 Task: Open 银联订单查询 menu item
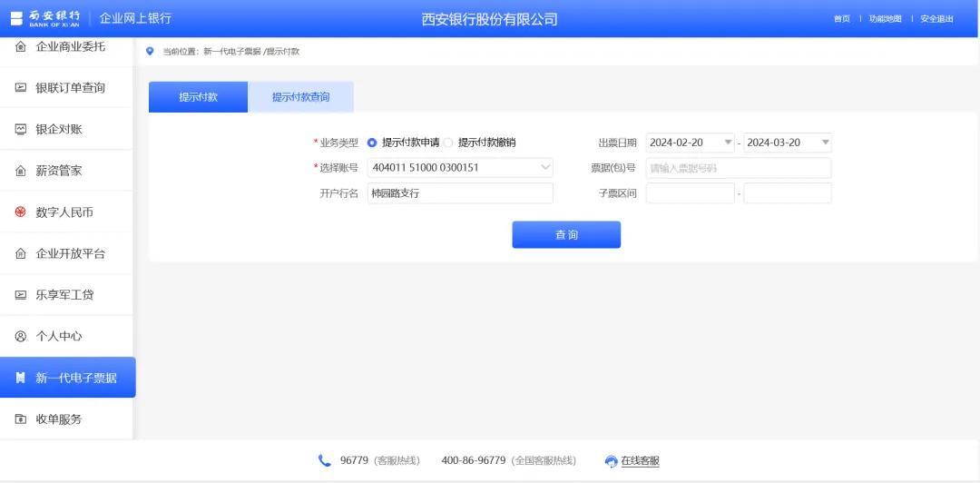coord(66,88)
